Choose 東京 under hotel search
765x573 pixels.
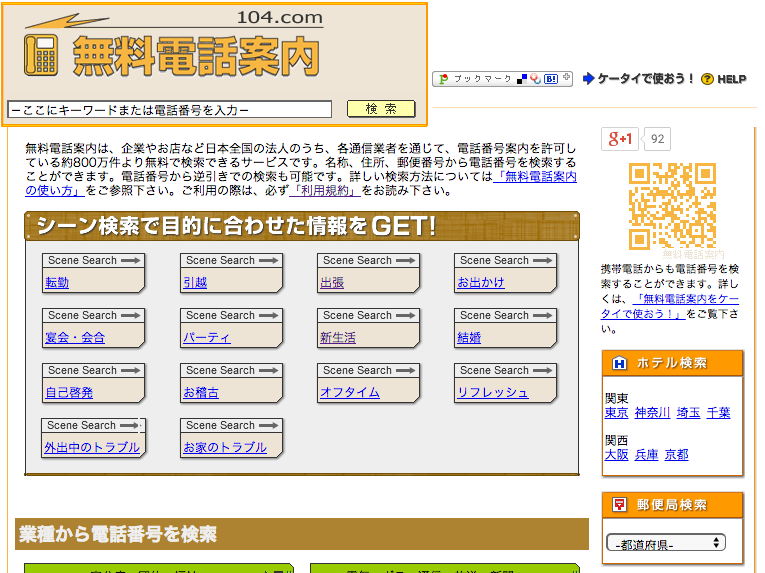pos(616,412)
